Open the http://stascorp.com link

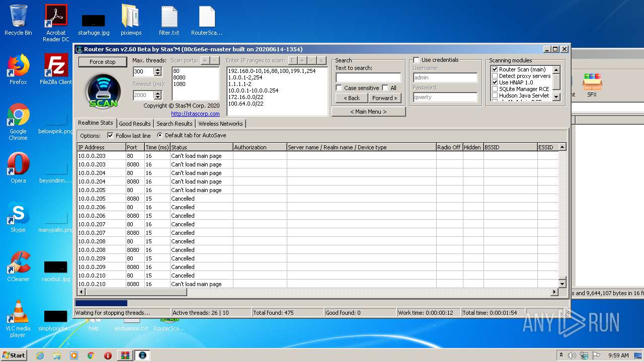coord(195,114)
